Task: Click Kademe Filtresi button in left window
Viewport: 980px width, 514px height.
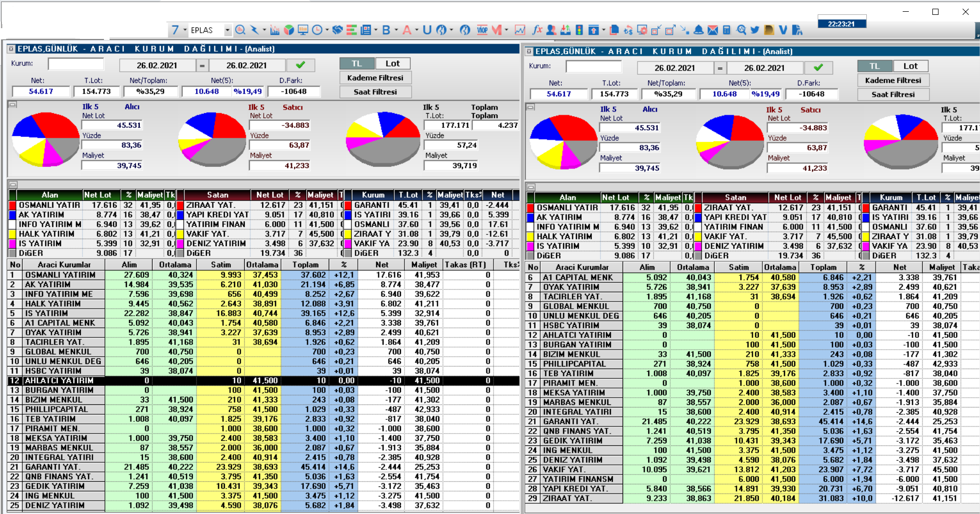Action: tap(375, 78)
